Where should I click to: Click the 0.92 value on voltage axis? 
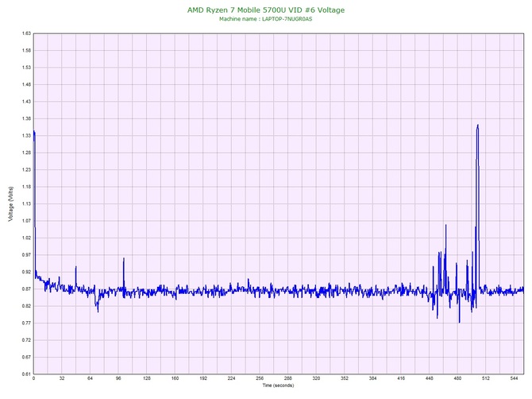(x=26, y=272)
